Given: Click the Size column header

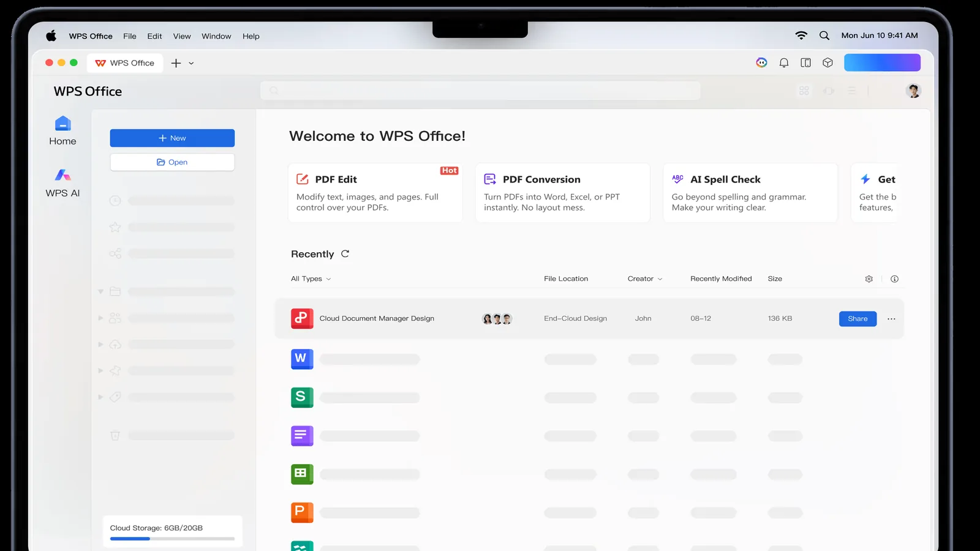Looking at the screenshot, I should pyautogui.click(x=775, y=279).
